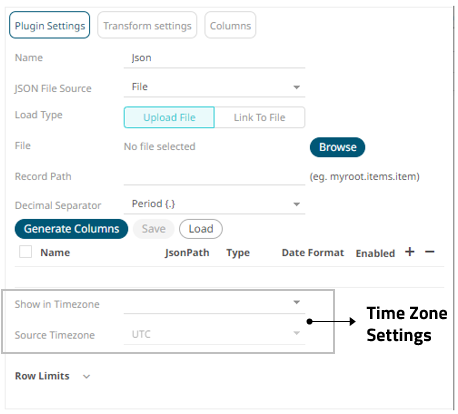This screenshot has height=414, width=458.
Task: Expand the Row Limits section
Action: coord(52,376)
